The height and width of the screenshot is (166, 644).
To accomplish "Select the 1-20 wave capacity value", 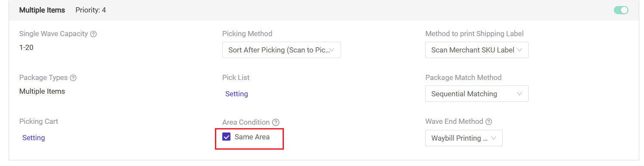I will coord(26,47).
